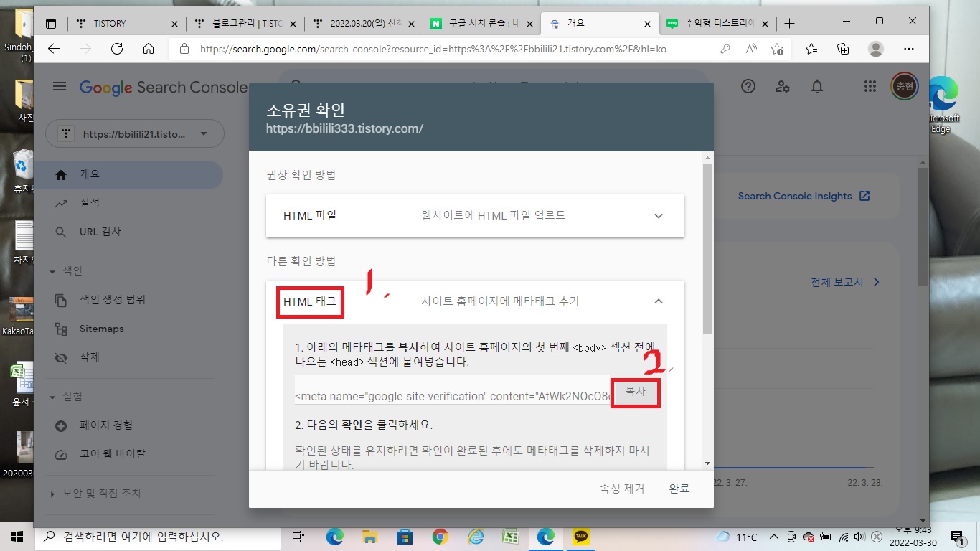Image resolution: width=980 pixels, height=551 pixels.
Task: Click 완료 to close the dialog
Action: [x=679, y=489]
